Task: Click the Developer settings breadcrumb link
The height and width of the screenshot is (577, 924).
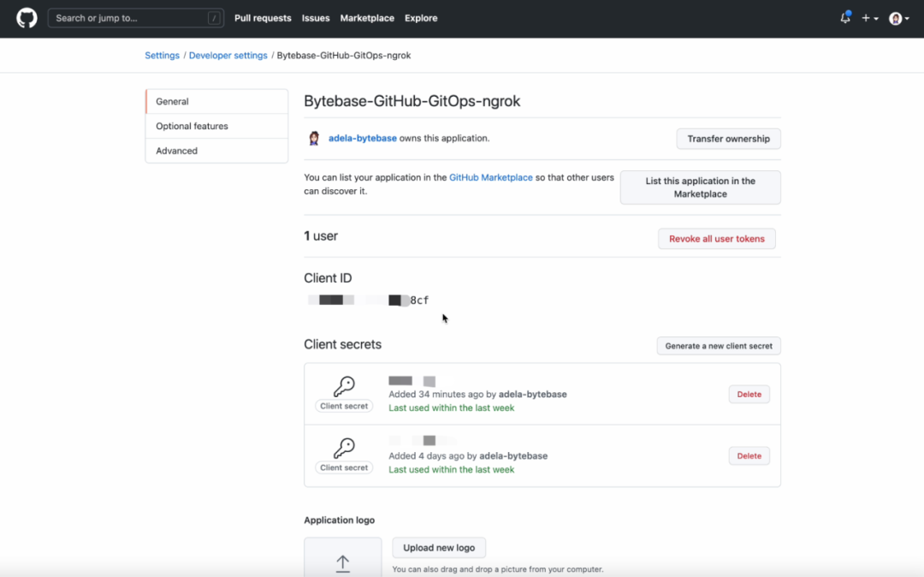Action: click(x=228, y=56)
